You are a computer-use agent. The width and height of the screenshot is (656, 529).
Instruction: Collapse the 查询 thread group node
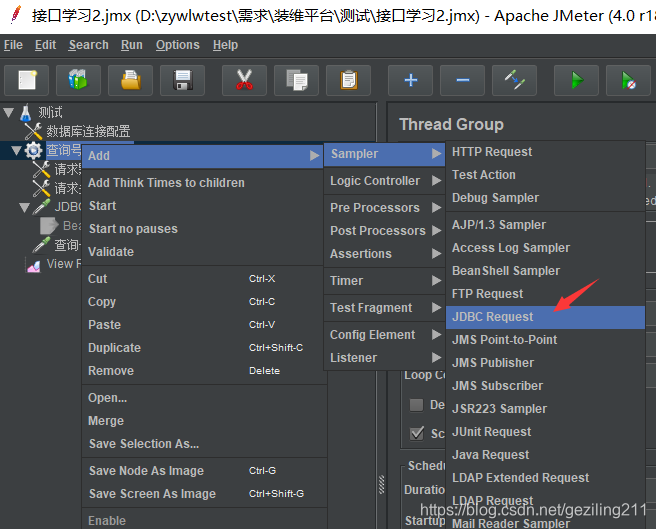(x=16, y=150)
